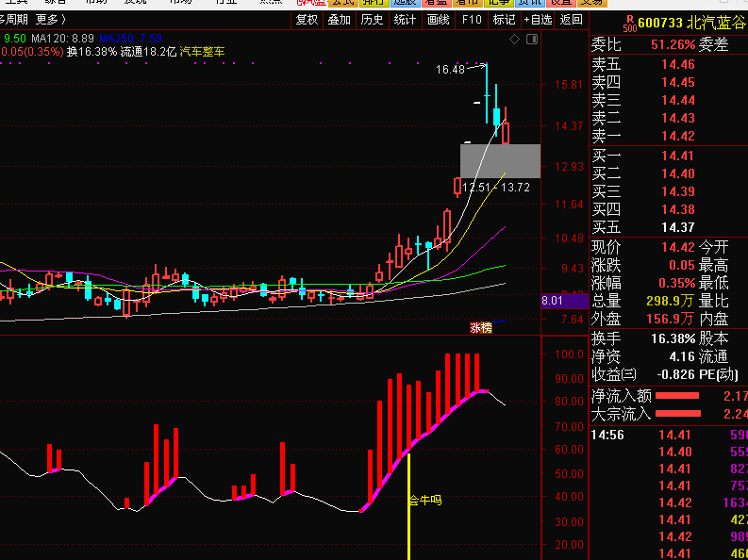
Task: Click the 标记 mark button
Action: (505, 20)
